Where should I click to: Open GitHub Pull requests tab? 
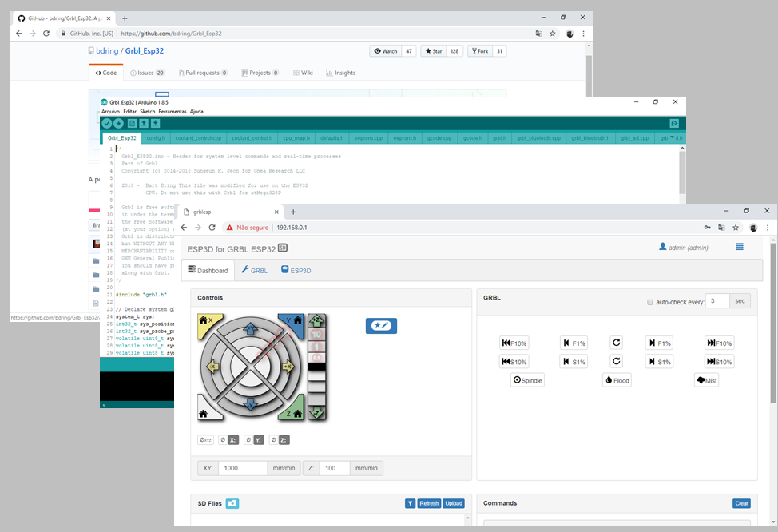click(x=204, y=73)
